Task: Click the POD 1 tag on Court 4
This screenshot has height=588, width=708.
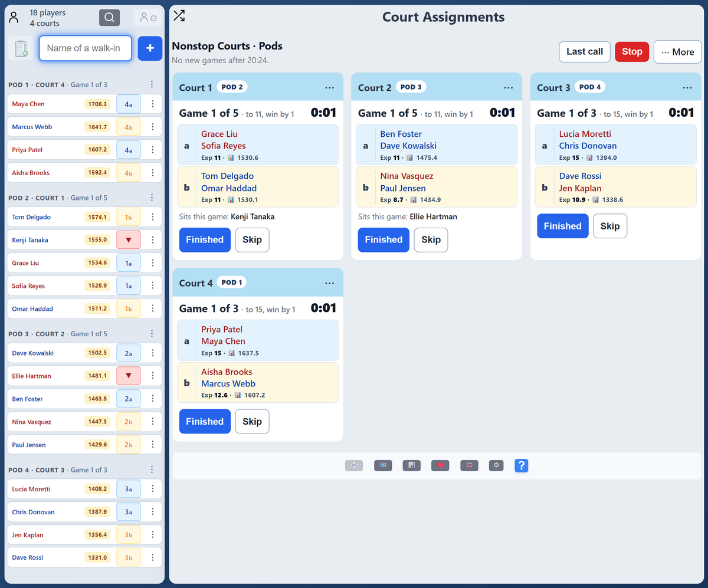Action: click(x=232, y=282)
